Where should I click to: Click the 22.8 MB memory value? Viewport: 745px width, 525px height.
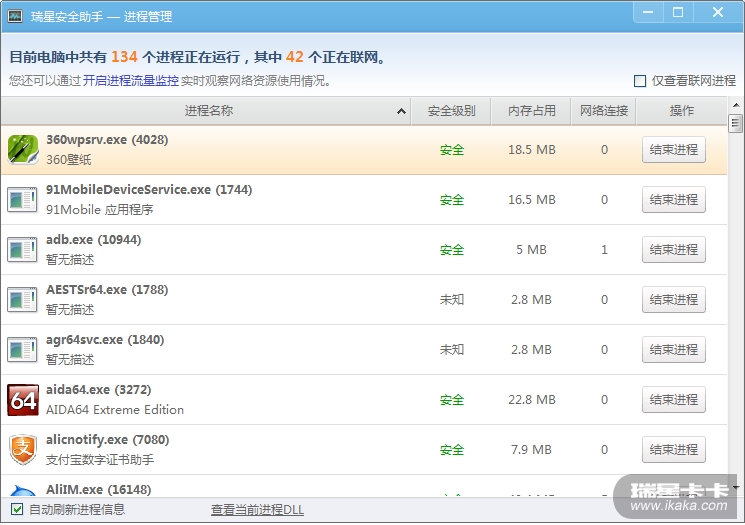click(532, 400)
